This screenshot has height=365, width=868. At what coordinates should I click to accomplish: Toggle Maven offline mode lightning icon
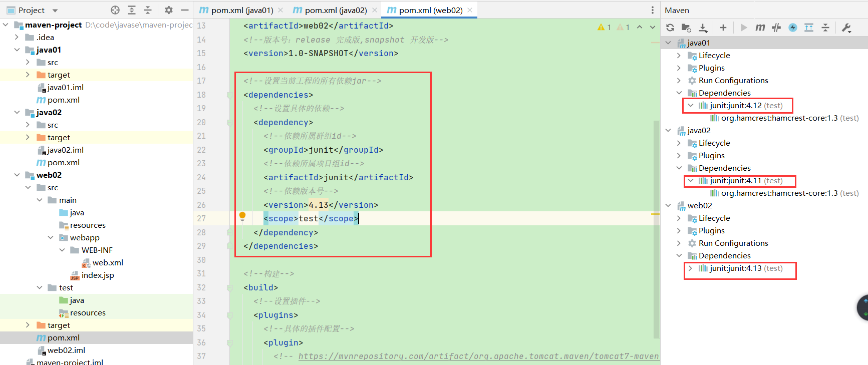[x=793, y=28]
